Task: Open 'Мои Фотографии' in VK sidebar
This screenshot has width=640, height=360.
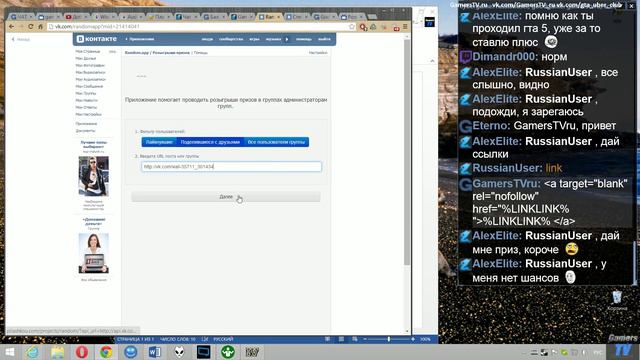Action: coord(90,65)
